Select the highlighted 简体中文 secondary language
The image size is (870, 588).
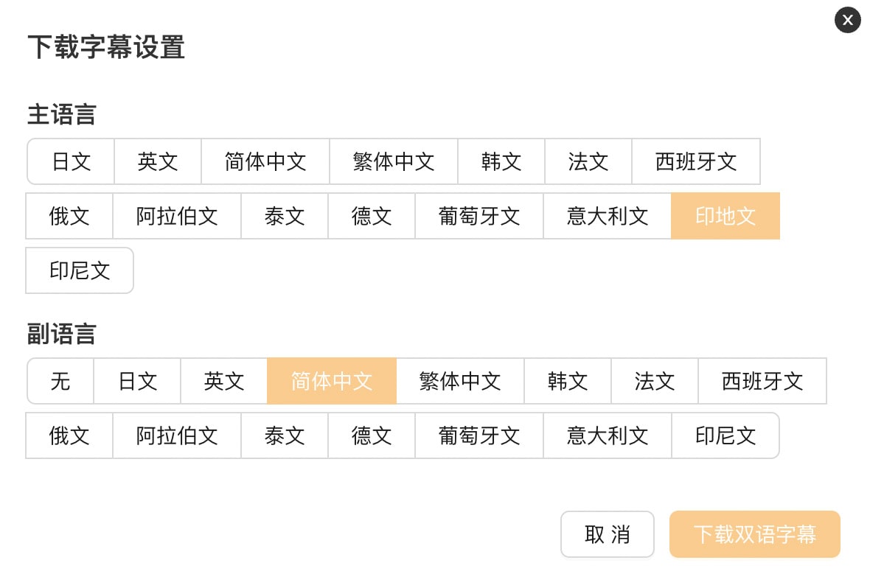(331, 381)
